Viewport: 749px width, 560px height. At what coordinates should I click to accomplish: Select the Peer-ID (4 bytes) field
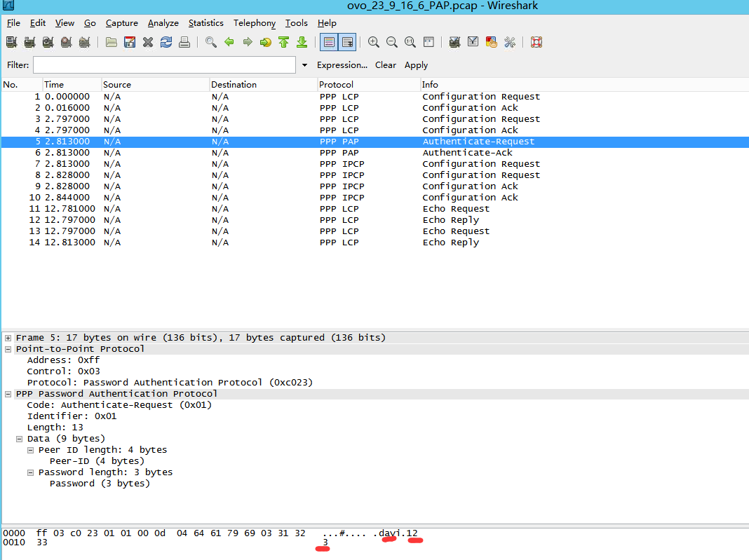[97, 461]
